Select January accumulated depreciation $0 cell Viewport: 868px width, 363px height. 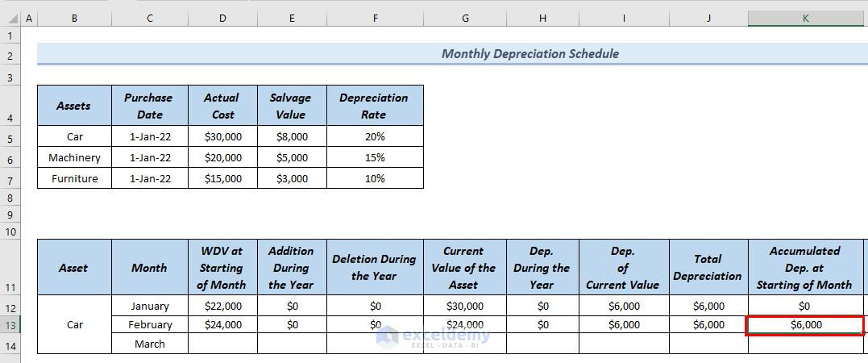tap(805, 306)
